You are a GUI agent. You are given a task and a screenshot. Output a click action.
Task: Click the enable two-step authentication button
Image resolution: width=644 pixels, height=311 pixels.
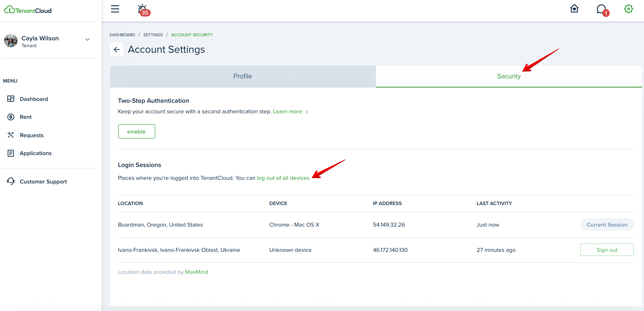coord(136,131)
